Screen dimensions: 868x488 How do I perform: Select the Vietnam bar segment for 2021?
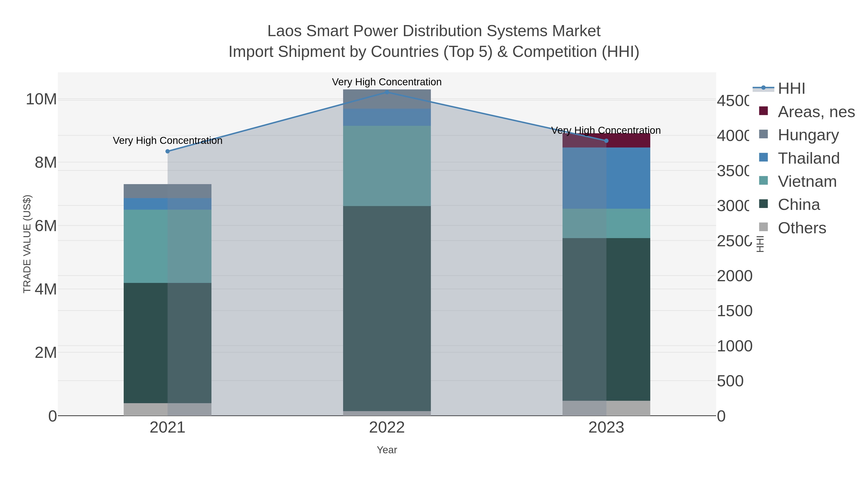[x=168, y=246]
